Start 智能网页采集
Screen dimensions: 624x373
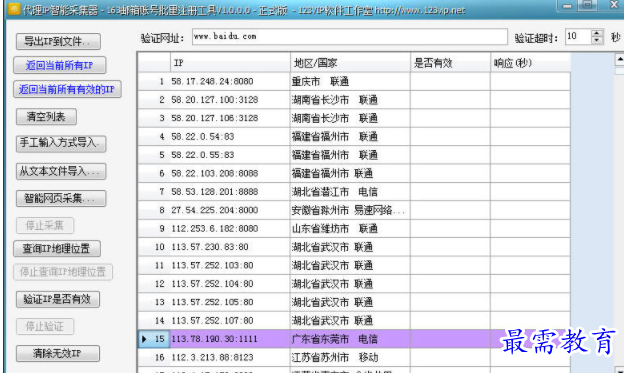pyautogui.click(x=61, y=198)
